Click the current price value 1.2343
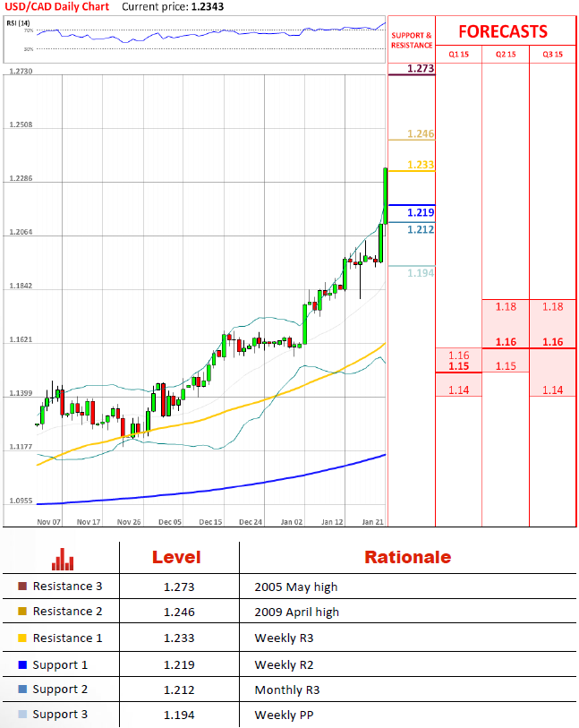Screen dimensions: 579x728 point(208,7)
